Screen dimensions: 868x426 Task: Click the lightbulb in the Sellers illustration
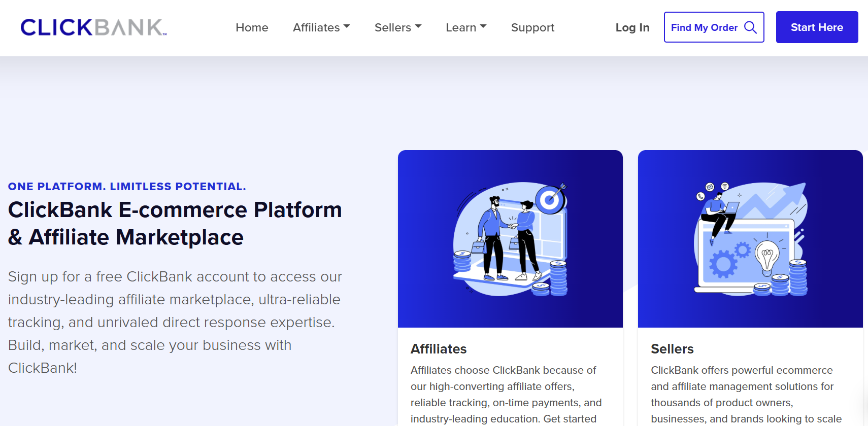(x=767, y=257)
